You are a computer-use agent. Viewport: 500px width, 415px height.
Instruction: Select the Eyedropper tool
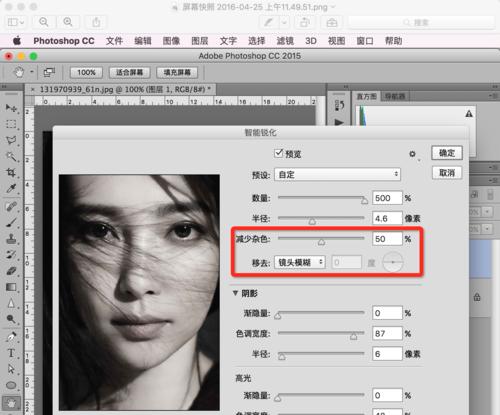11,189
